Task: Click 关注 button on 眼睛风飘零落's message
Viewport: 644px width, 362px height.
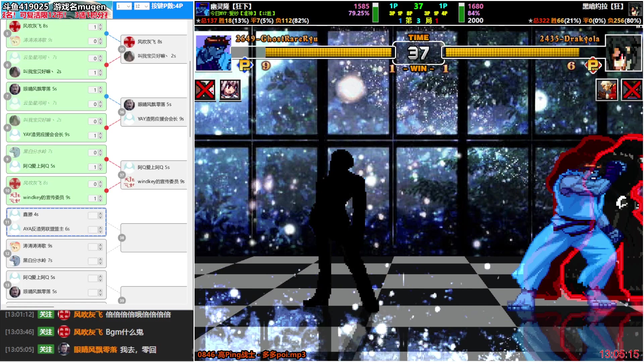Action: point(46,349)
